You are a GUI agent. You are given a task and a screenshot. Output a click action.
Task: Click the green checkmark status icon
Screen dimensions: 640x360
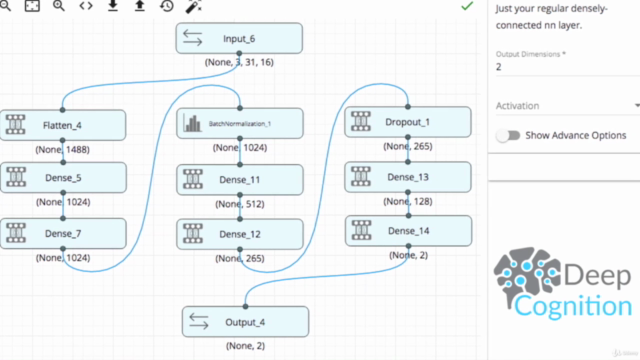(x=467, y=6)
